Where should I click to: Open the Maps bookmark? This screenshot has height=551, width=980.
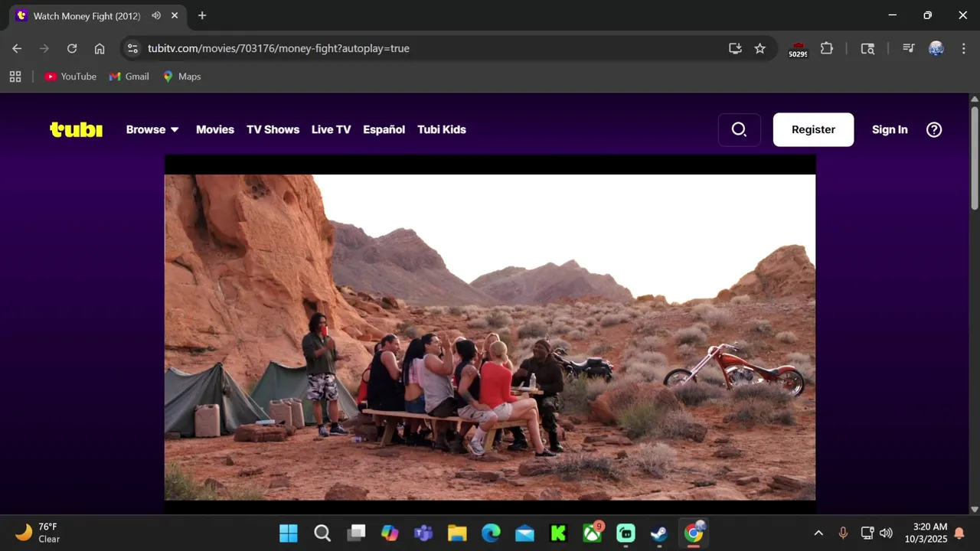click(181, 77)
